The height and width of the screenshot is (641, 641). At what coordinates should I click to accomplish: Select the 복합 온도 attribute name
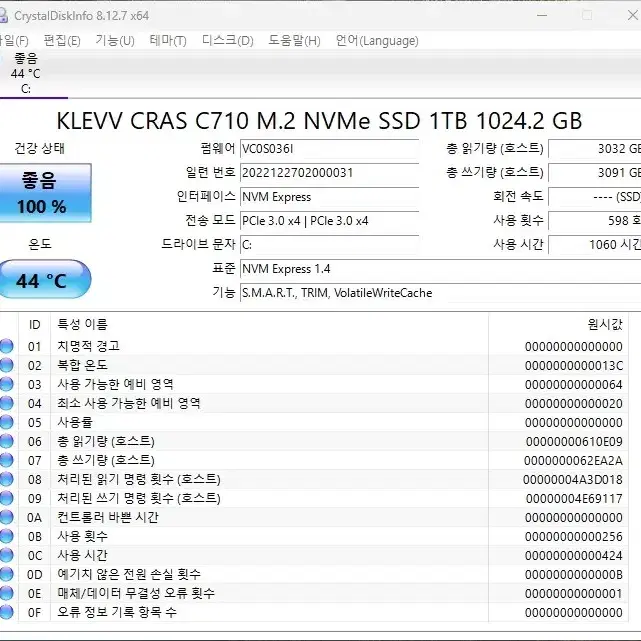pyautogui.click(x=82, y=365)
